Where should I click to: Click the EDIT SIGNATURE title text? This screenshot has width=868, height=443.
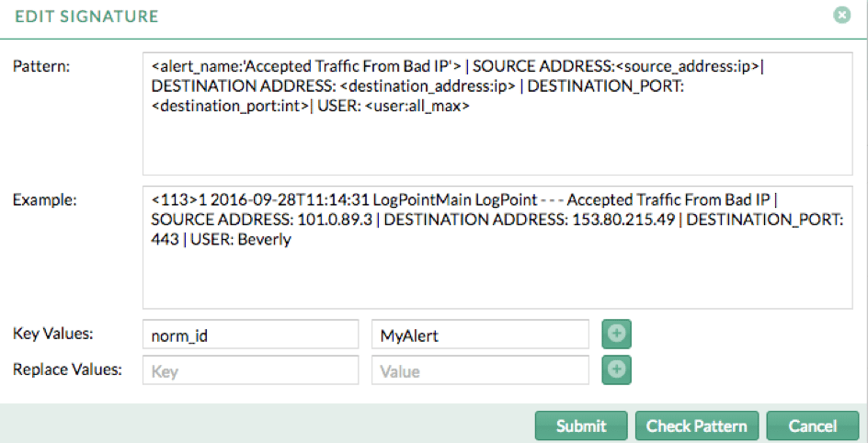tap(86, 17)
